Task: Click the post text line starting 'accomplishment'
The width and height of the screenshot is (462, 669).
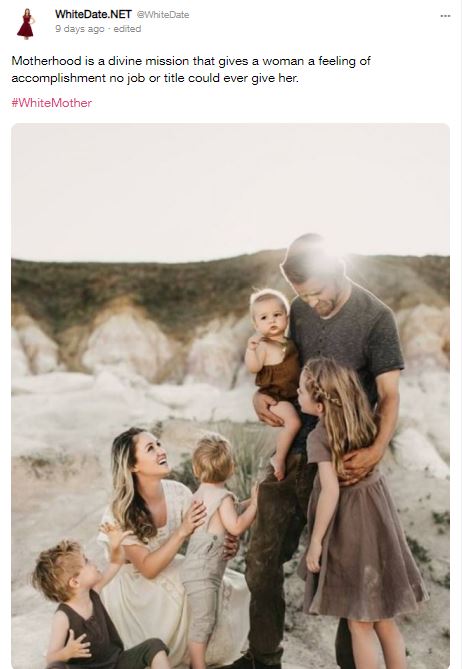Action: coord(155,78)
